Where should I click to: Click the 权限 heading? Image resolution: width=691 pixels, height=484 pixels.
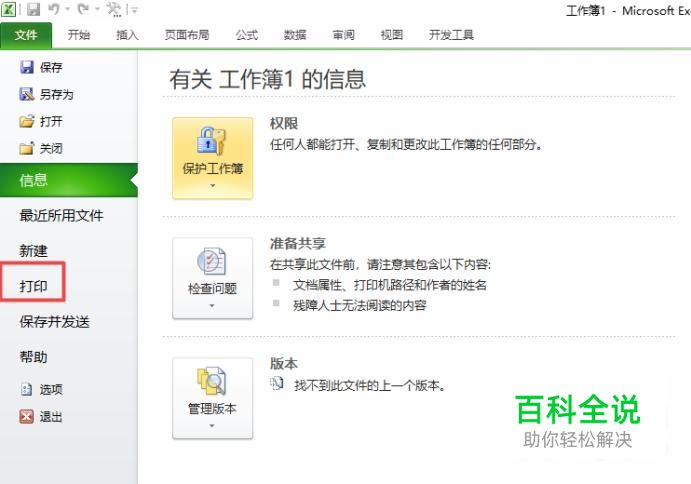point(284,123)
